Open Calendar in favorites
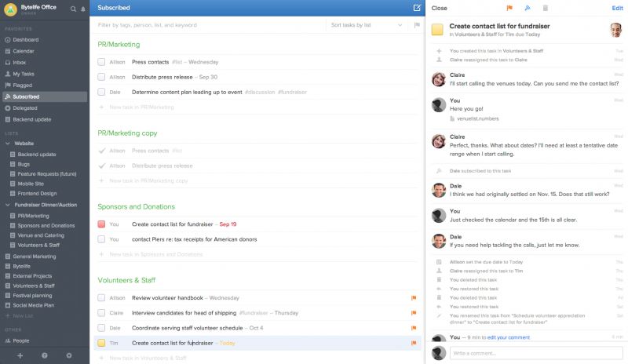Viewport: 628px width, 364px height. (x=24, y=51)
